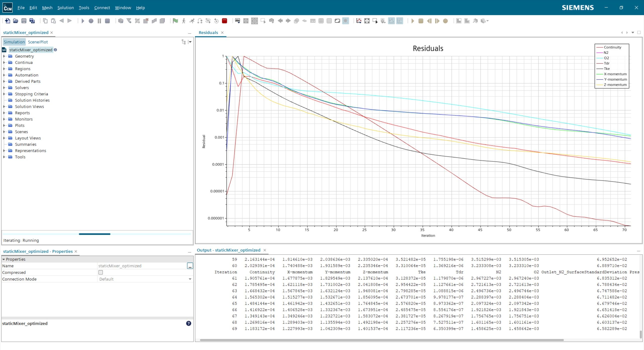The width and height of the screenshot is (644, 350).
Task: Click the Name field ellipsis button
Action: [190, 266]
